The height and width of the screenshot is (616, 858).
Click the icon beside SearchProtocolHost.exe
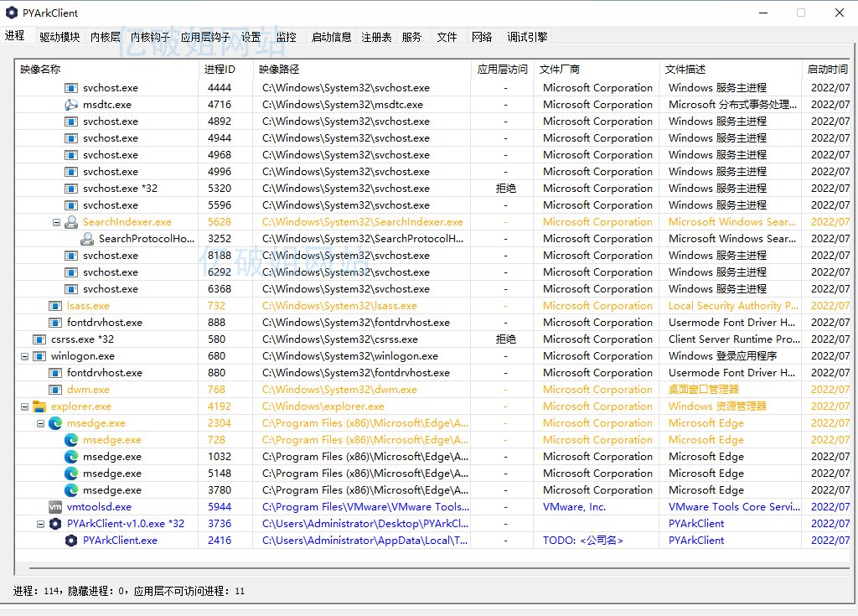tap(86, 238)
